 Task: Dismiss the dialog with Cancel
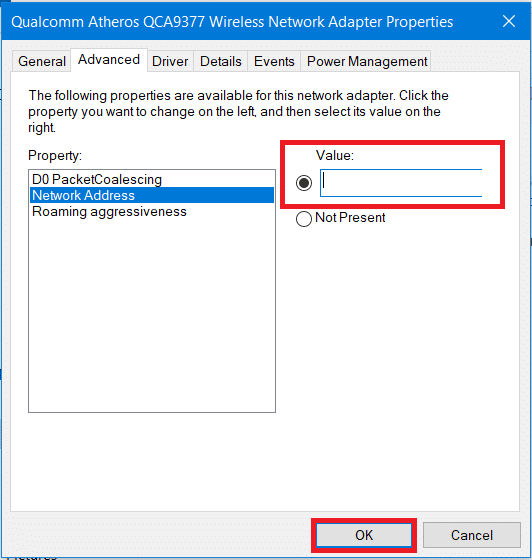click(x=472, y=535)
